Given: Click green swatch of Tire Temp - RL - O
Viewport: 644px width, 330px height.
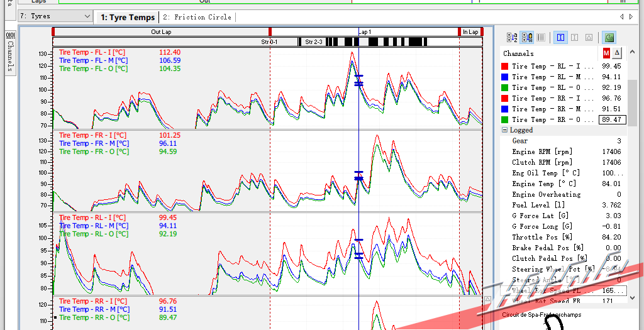Looking at the screenshot, I should point(505,87).
